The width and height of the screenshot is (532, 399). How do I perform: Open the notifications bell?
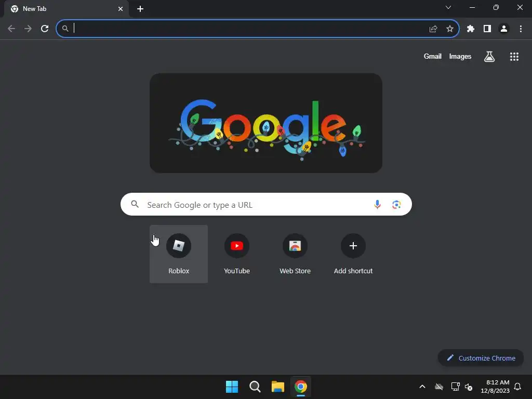pos(517,387)
